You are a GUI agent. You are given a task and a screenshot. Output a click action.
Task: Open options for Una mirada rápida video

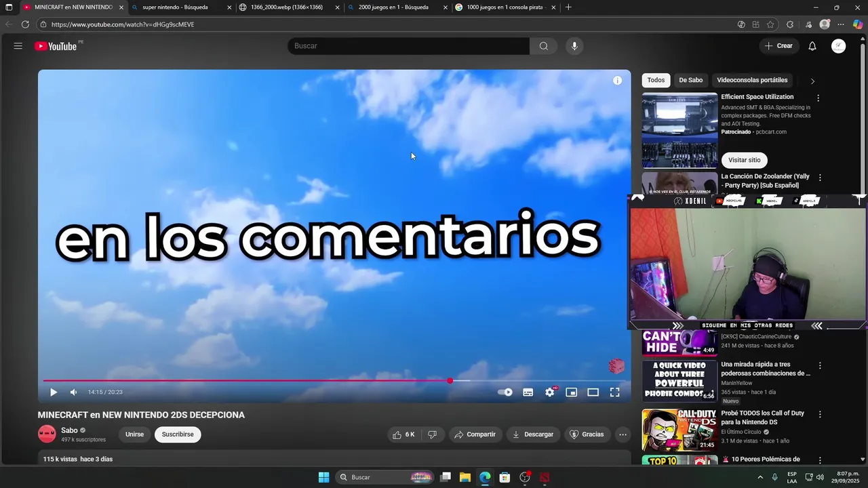820,365
